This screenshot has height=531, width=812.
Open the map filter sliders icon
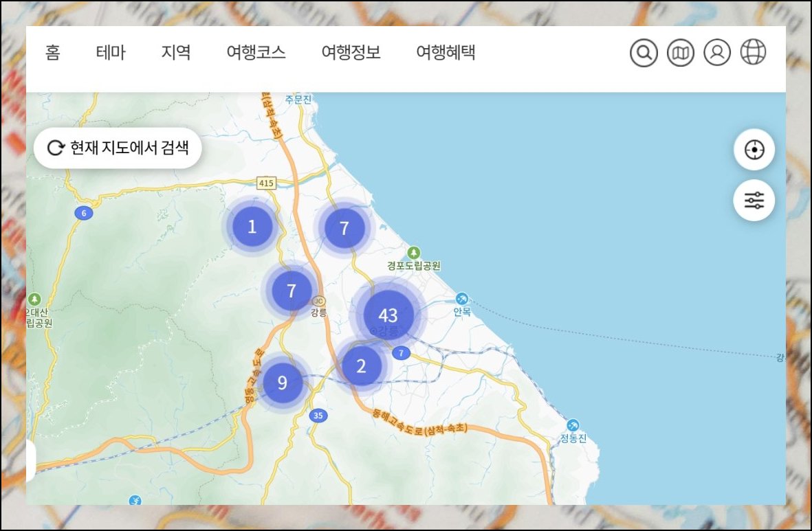(x=754, y=201)
